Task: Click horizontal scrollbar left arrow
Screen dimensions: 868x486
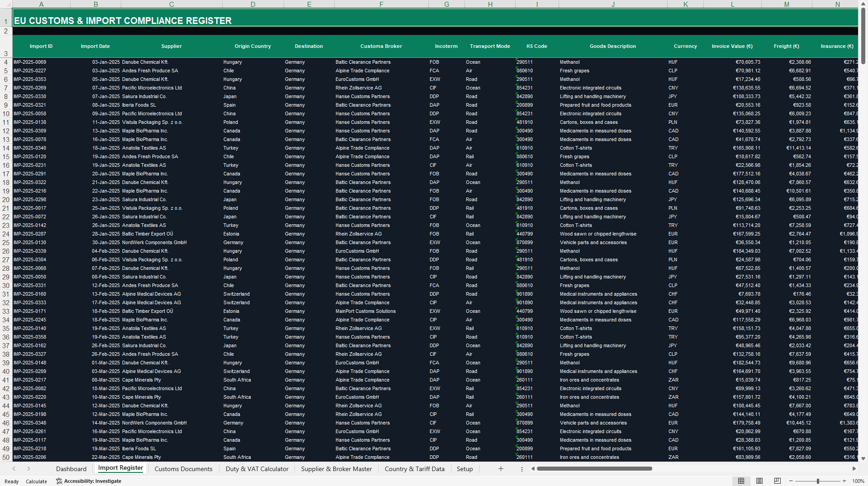Action: pyautogui.click(x=533, y=469)
